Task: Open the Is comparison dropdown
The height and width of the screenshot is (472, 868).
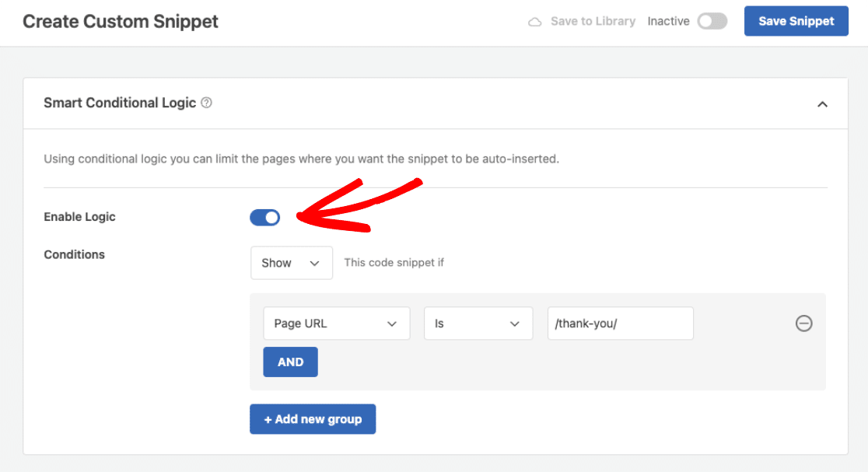Action: point(478,323)
